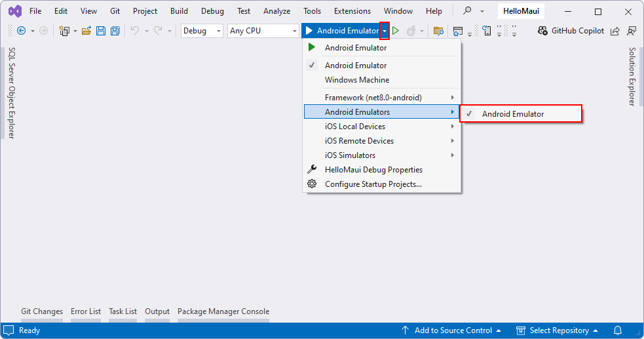Expand the Android Emulator debug target dropdown arrow

[x=385, y=31]
